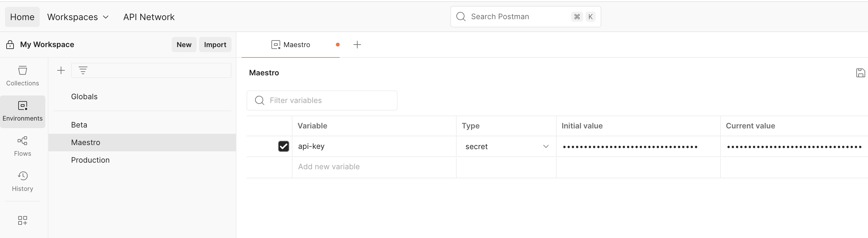Click the filter icon in sidebar search
This screenshot has width=868, height=238.
point(83,70)
